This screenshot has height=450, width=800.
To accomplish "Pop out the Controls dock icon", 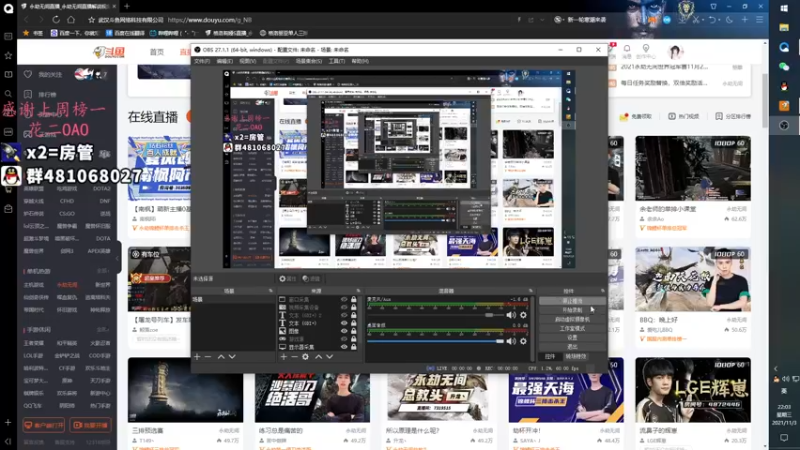I will (x=603, y=291).
